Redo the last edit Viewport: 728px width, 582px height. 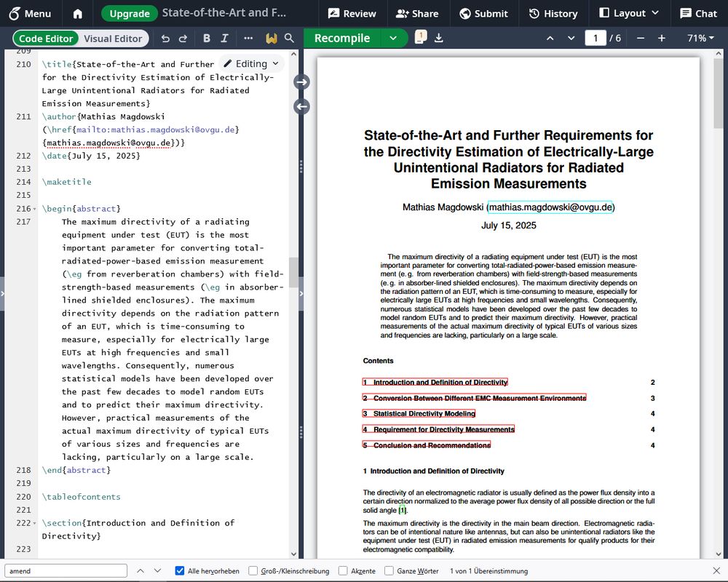coord(183,39)
